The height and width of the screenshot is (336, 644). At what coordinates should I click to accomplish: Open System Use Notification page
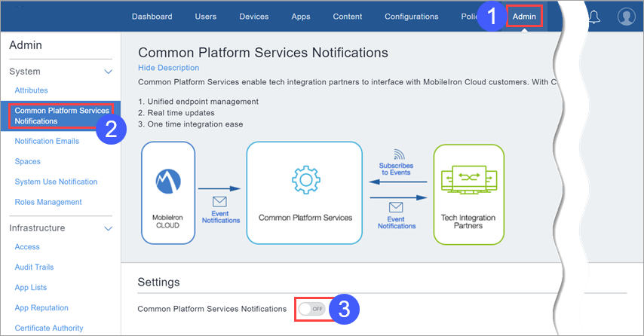56,182
